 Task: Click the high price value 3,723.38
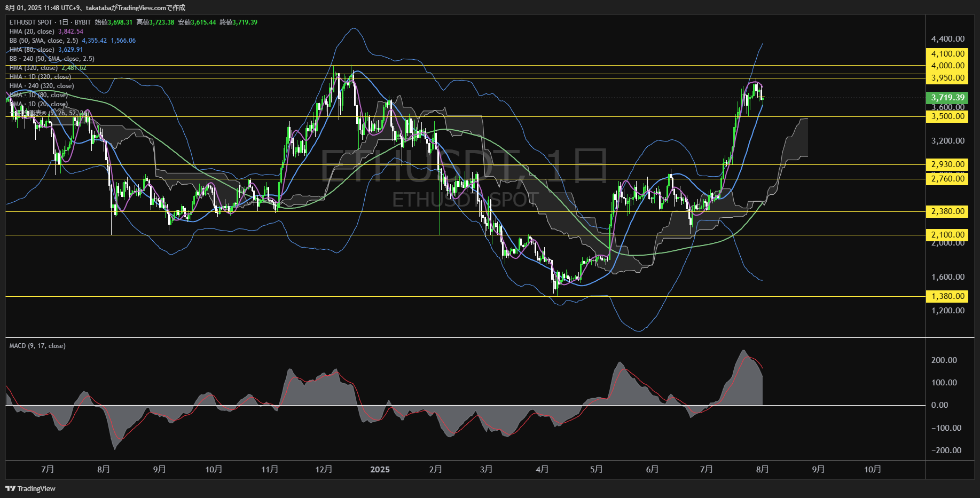click(162, 22)
